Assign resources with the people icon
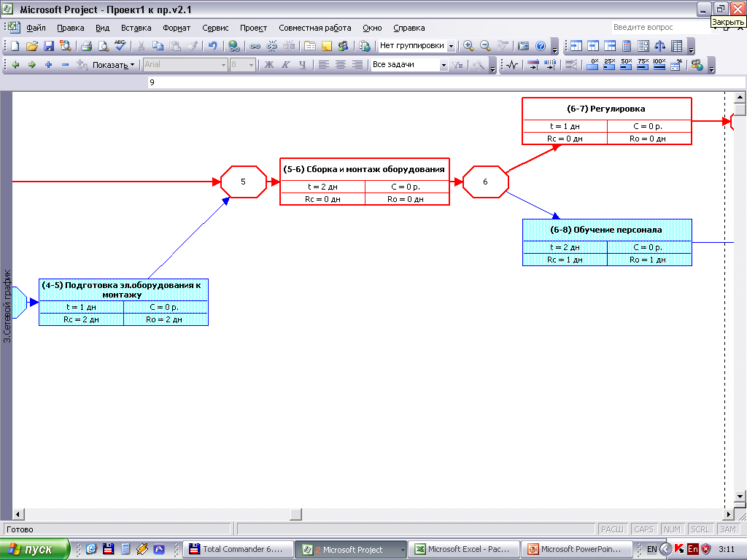 pyautogui.click(x=343, y=46)
